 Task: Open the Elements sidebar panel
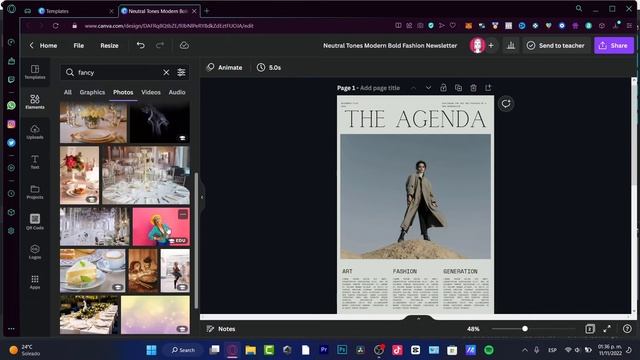pos(35,102)
